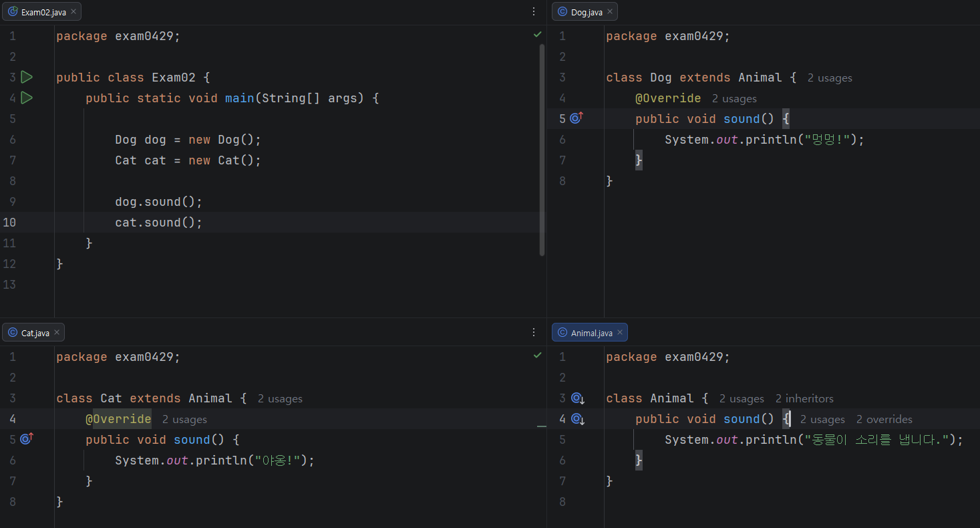Show '2 usages' of class Dog
Viewport: 980px width, 528px height.
click(830, 78)
